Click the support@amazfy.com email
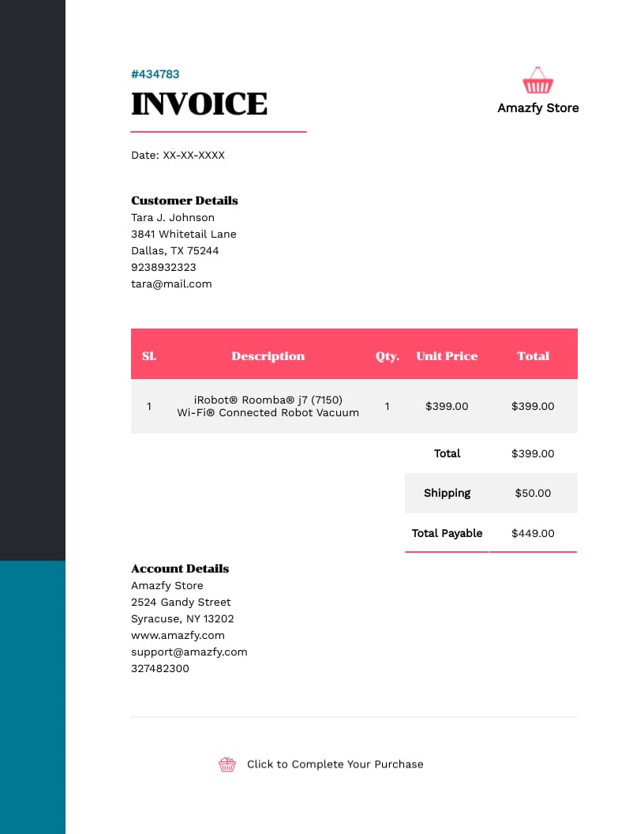The height and width of the screenshot is (834, 644). tap(189, 652)
